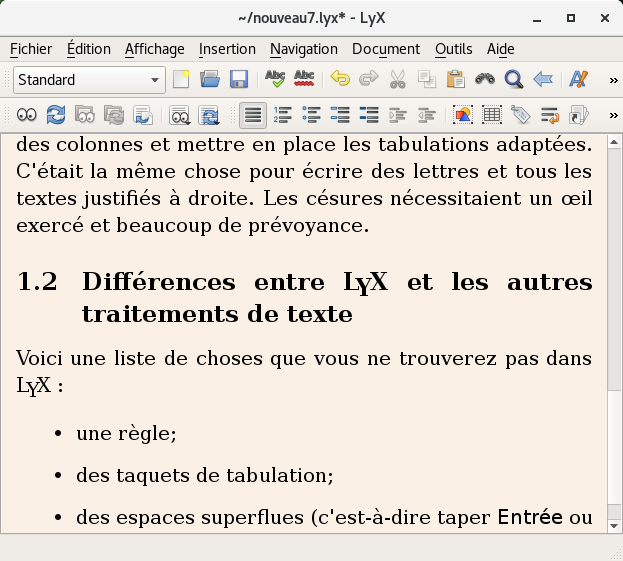Screen dimensions: 623x561
Task: Paste from clipboard icon
Action: 456,79
